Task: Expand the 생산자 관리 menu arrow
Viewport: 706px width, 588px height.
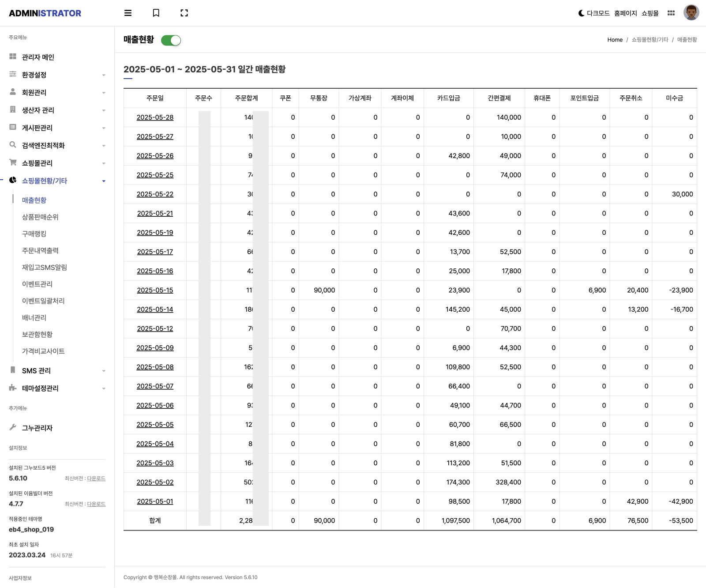Action: pyautogui.click(x=104, y=110)
